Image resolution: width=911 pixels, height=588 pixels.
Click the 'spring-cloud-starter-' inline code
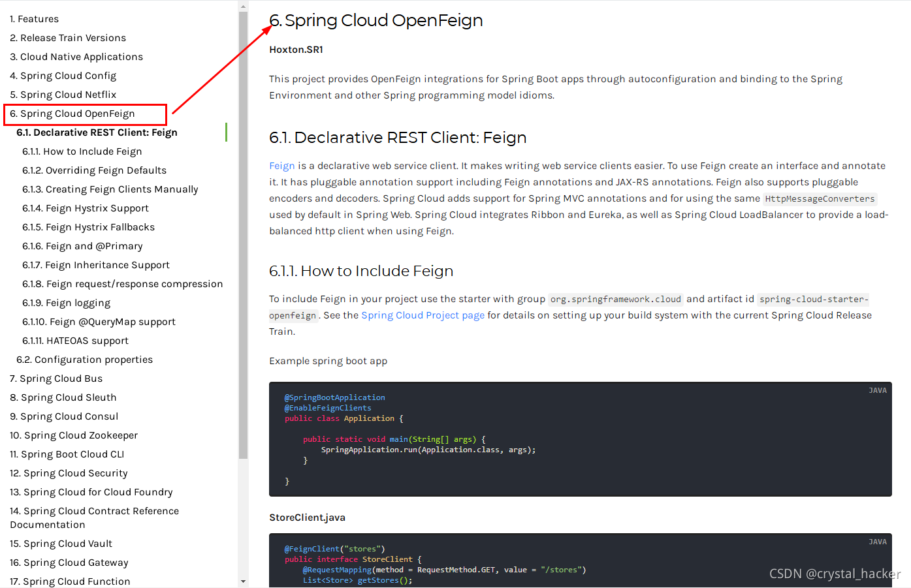click(813, 300)
